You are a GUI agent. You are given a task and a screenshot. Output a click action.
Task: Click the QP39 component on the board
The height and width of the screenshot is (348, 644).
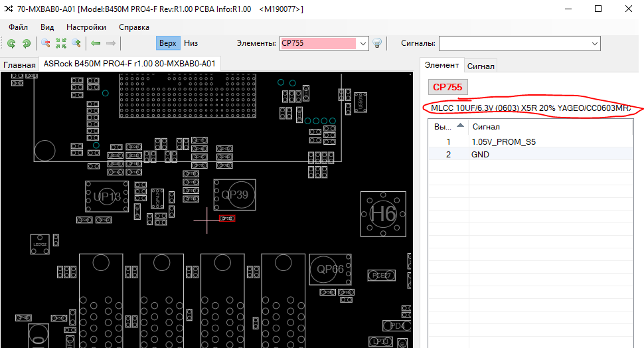234,195
